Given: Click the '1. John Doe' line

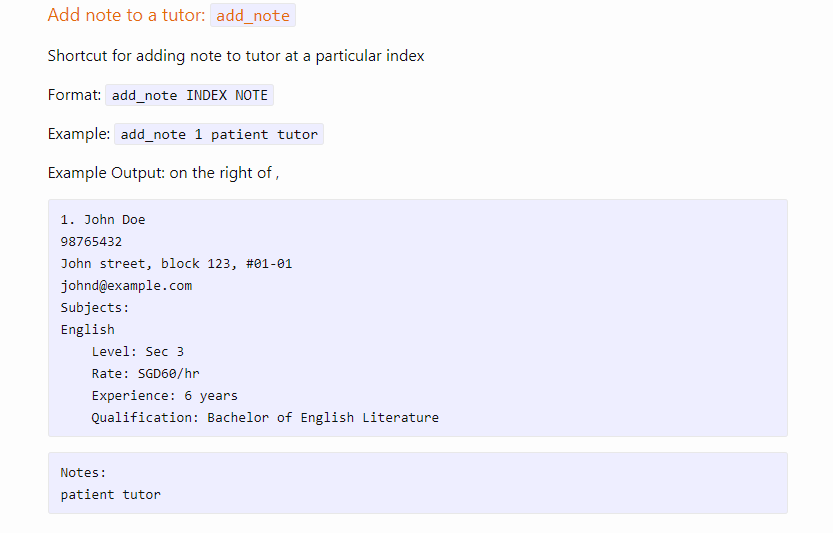Looking at the screenshot, I should pyautogui.click(x=103, y=219).
